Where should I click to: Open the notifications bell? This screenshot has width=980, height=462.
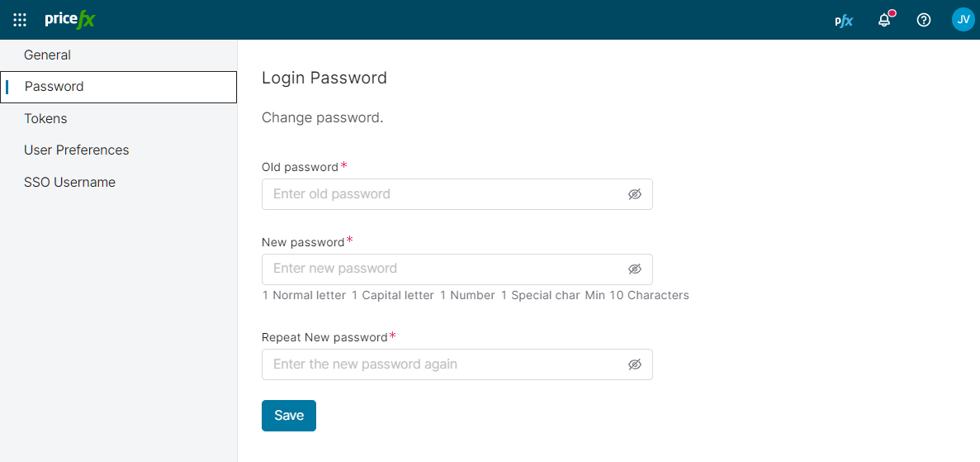click(884, 20)
